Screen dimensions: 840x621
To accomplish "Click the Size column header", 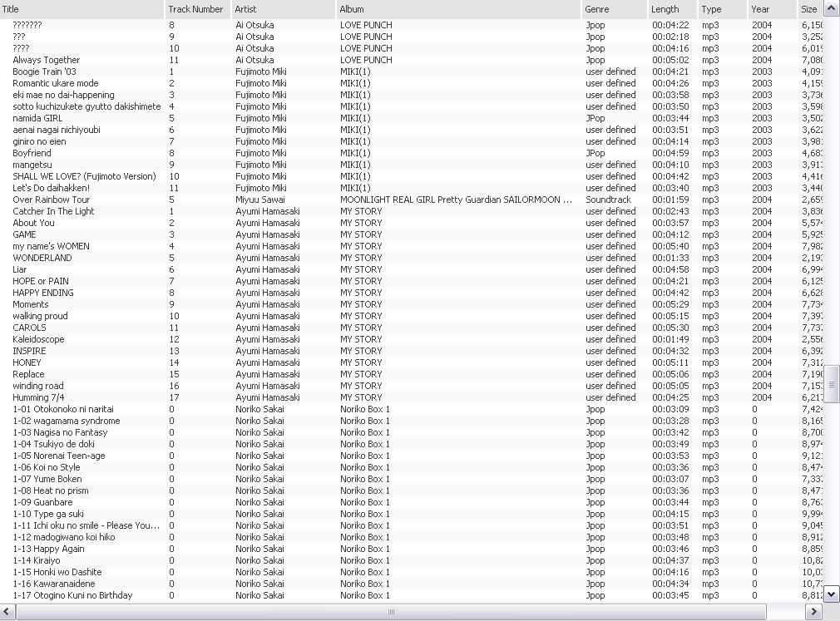I will pos(810,9).
